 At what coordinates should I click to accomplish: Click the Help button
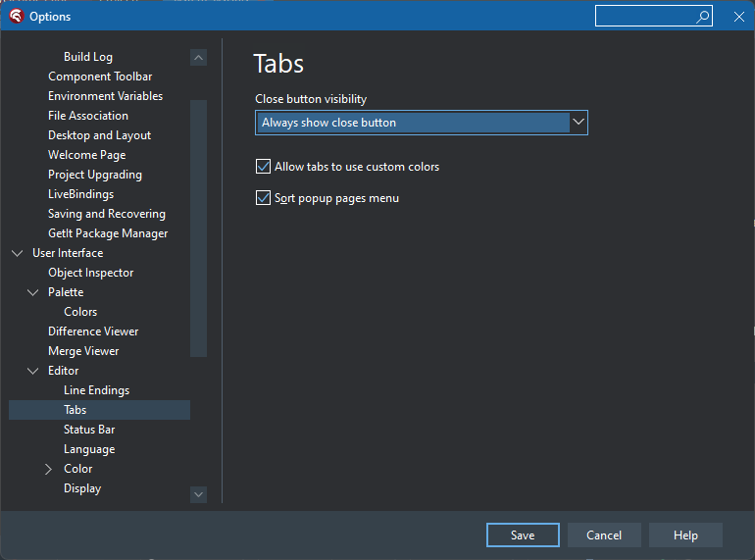click(685, 535)
